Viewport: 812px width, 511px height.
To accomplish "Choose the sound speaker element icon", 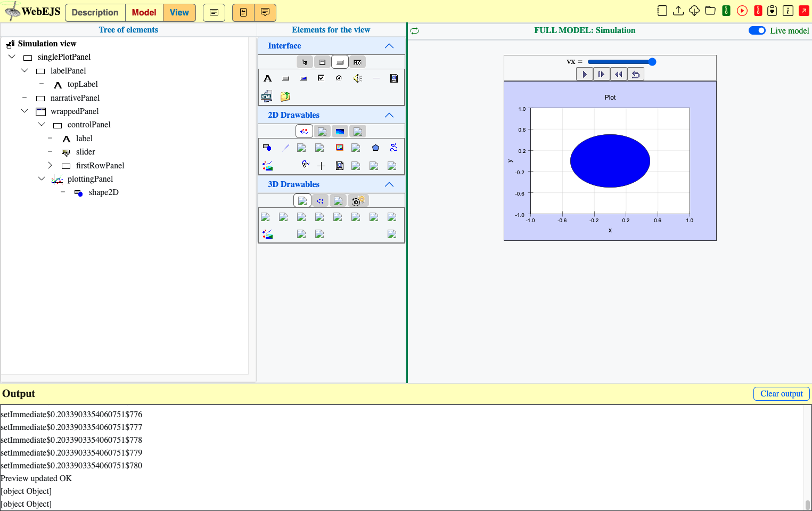I will coord(358,78).
